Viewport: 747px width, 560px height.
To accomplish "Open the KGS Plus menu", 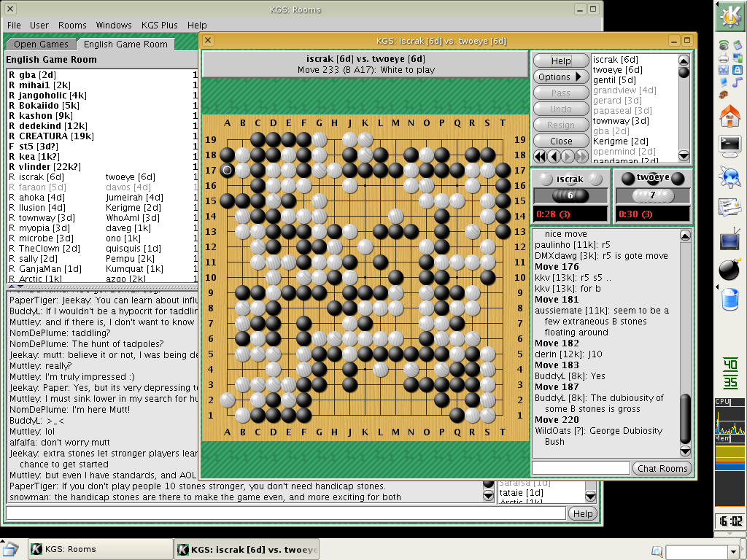I will click(160, 25).
